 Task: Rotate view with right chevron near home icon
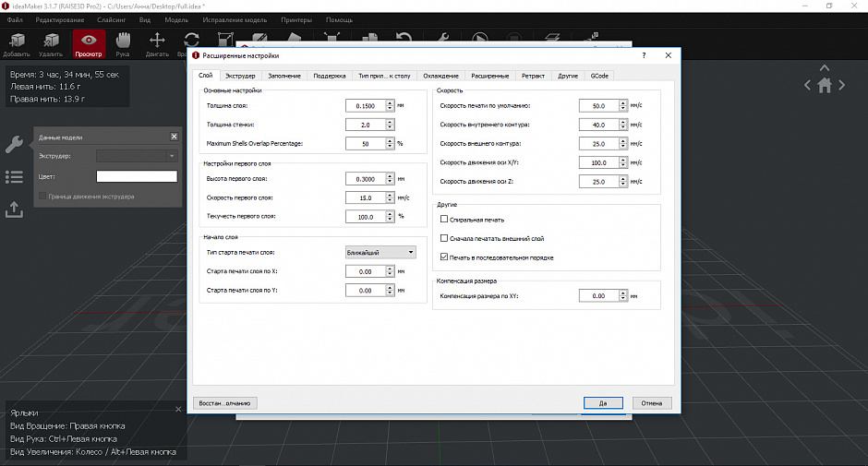[842, 85]
